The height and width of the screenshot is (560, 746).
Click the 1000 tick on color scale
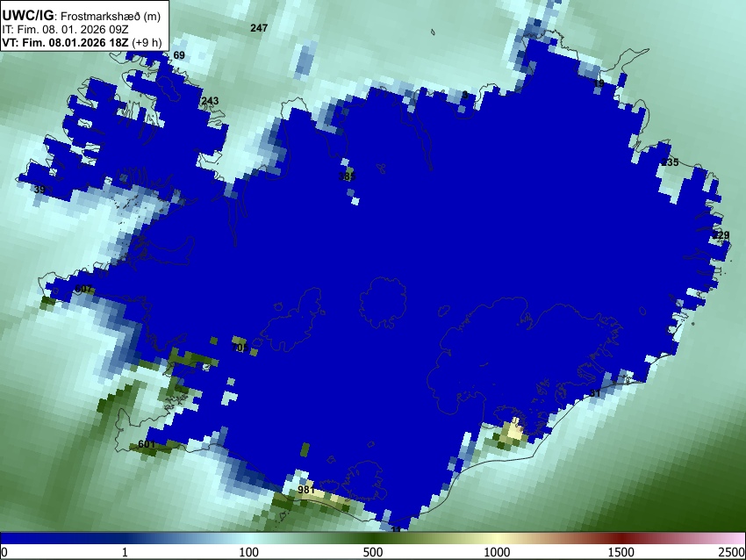pos(497,552)
